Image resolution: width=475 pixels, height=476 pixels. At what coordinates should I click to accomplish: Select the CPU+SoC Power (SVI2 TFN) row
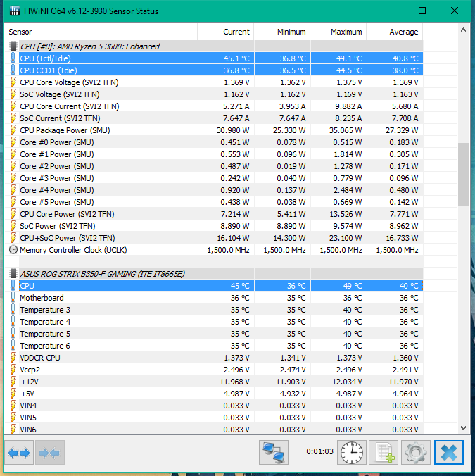pos(214,238)
